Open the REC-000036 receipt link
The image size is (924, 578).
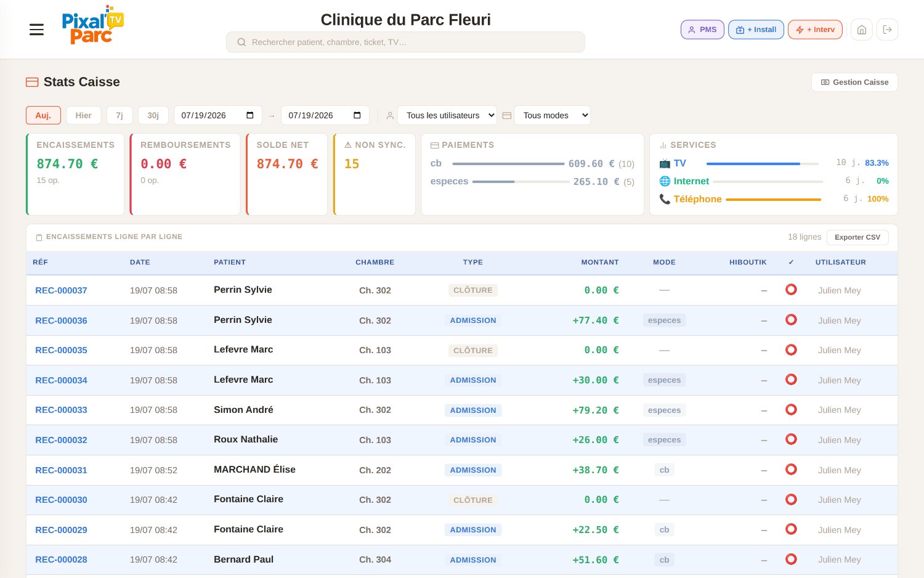click(61, 320)
